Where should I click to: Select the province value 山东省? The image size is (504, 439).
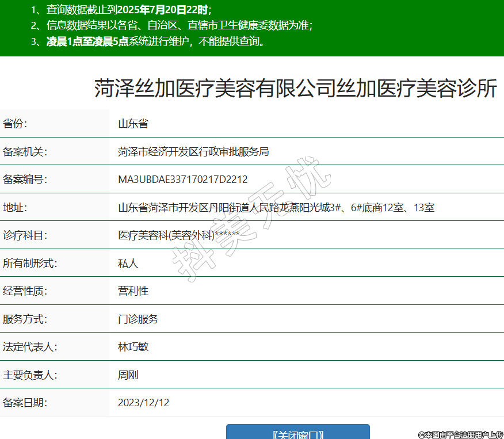(x=133, y=124)
